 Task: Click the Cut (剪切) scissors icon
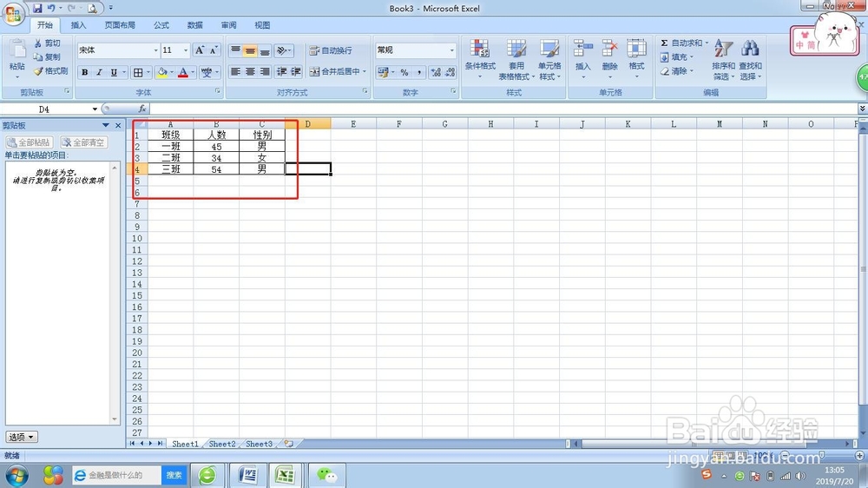coord(37,43)
